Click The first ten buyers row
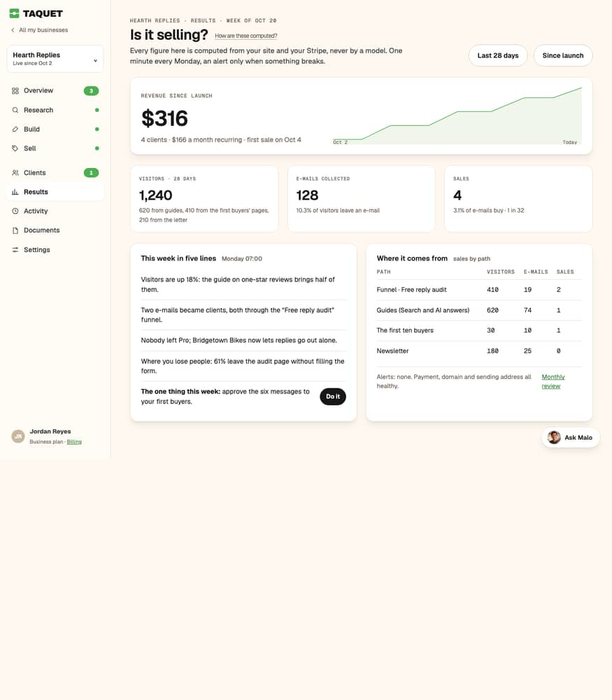Image resolution: width=612 pixels, height=700 pixels. 479,330
